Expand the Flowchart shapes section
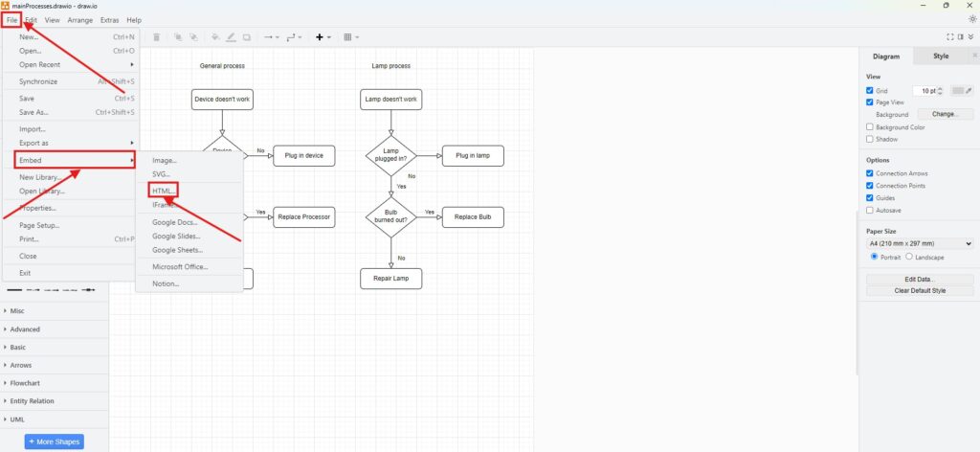980x452 pixels. pyautogui.click(x=55, y=383)
